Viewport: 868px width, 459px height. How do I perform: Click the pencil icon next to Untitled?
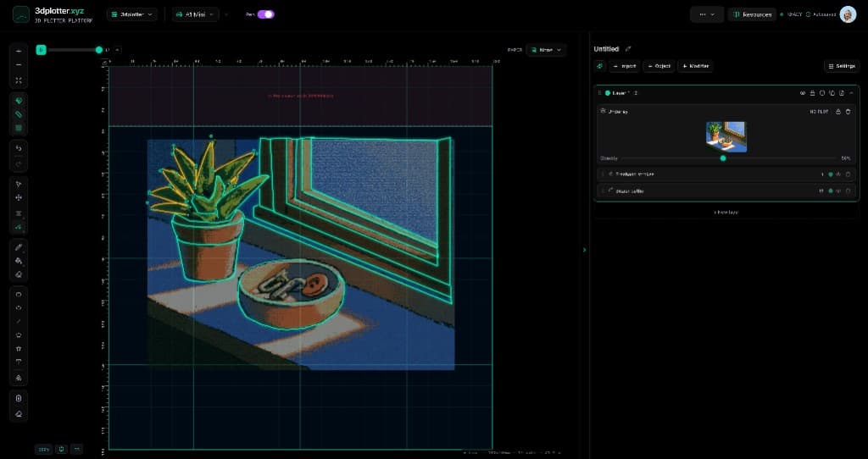tap(628, 48)
